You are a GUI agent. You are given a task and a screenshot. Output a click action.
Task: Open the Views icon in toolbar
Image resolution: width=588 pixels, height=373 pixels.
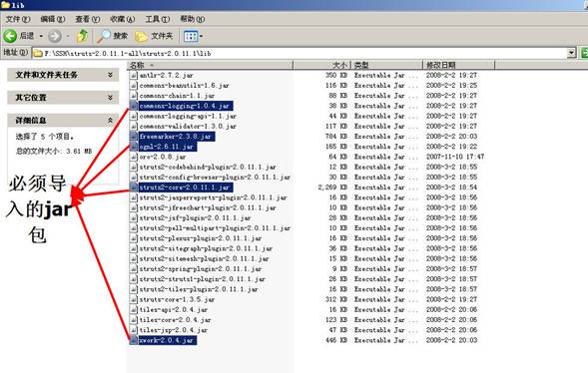coord(191,36)
